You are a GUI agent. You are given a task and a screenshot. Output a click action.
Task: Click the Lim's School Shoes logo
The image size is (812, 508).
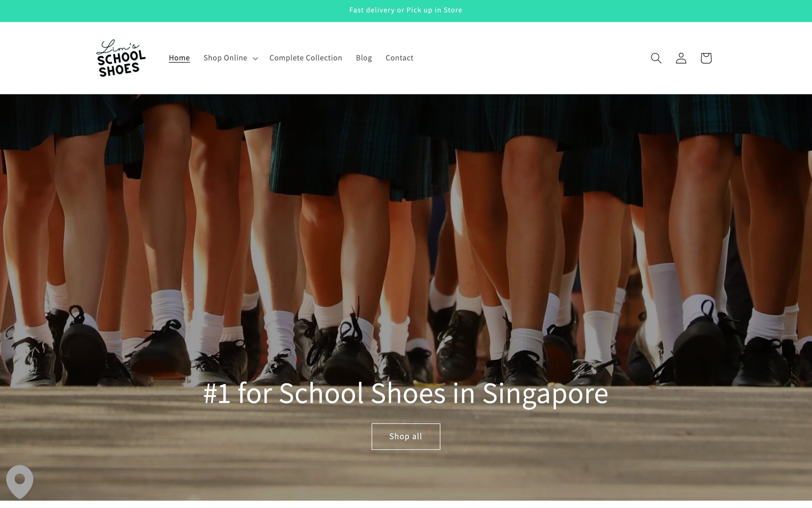121,58
